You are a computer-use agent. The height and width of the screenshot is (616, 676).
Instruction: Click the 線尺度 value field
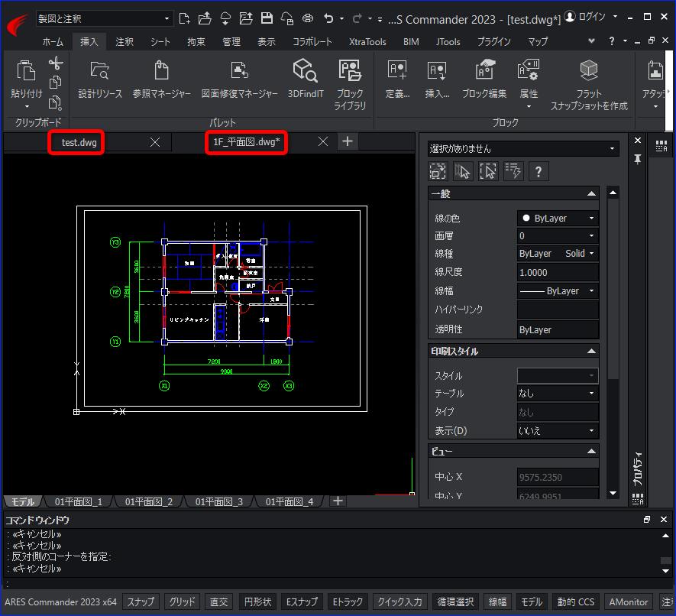pos(558,272)
